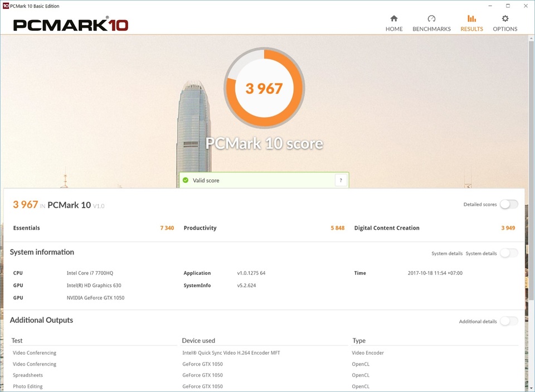Select the HOME tab label

click(394, 29)
